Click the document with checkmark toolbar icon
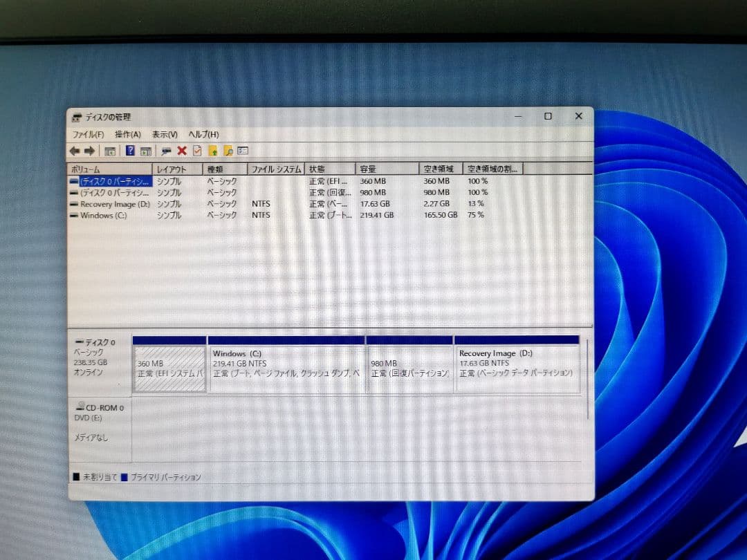 coord(197,151)
